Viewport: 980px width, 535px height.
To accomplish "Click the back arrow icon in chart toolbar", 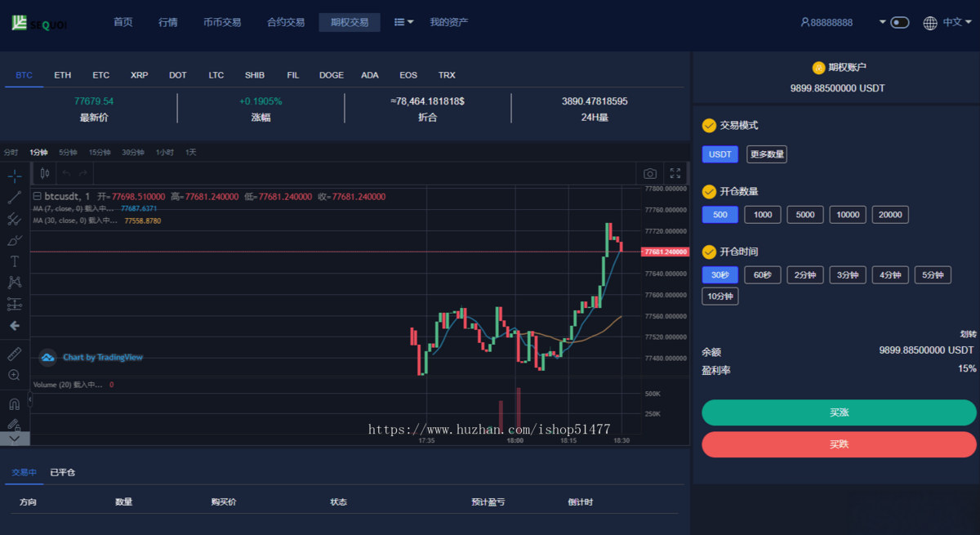I will (15, 325).
